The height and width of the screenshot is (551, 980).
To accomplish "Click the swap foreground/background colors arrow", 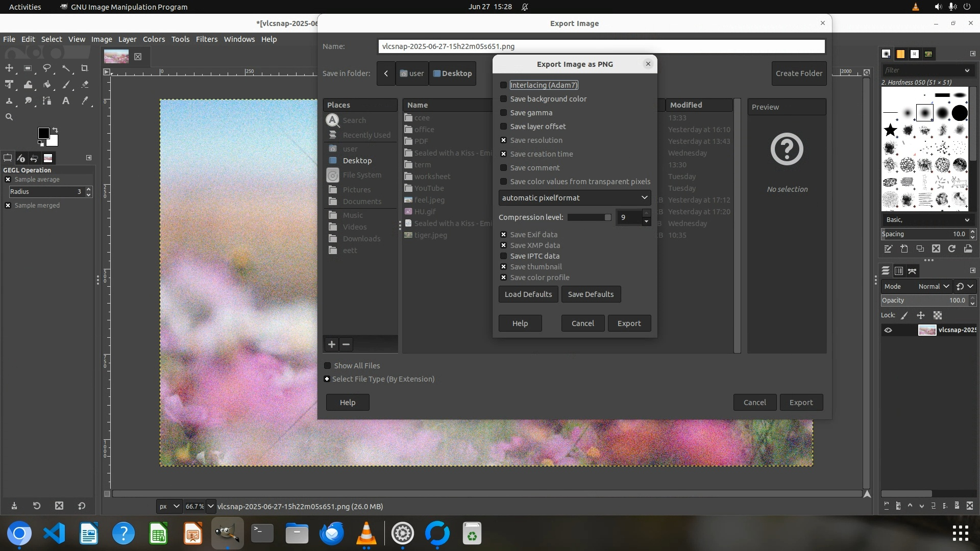I will click(55, 130).
